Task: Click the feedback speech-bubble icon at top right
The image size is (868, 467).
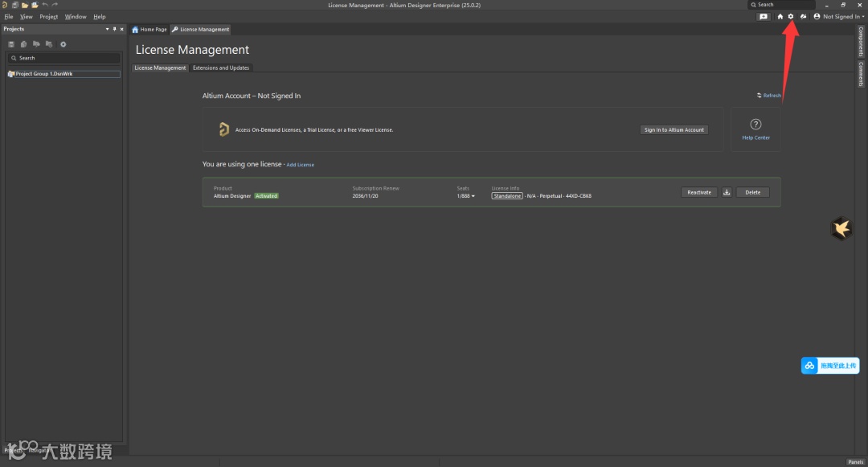Action: tap(764, 17)
